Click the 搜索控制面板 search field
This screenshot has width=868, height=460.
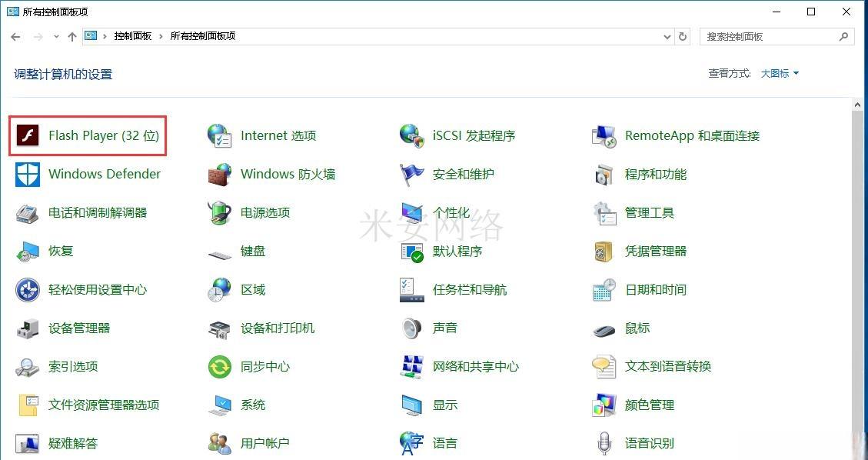coord(777,36)
